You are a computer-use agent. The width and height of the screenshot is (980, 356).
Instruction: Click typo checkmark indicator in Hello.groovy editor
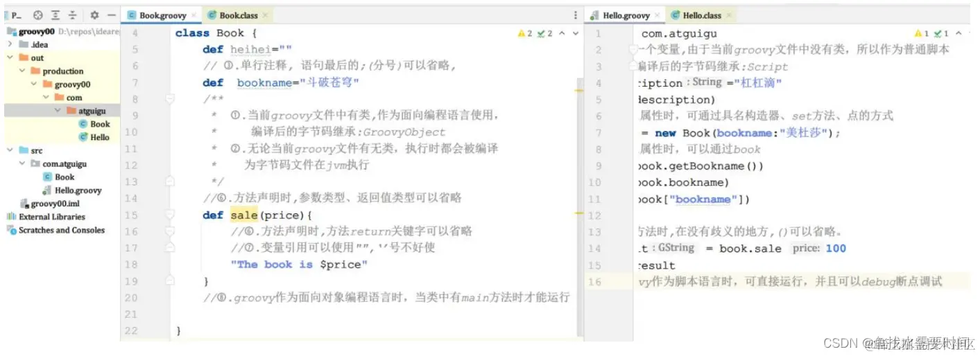941,33
